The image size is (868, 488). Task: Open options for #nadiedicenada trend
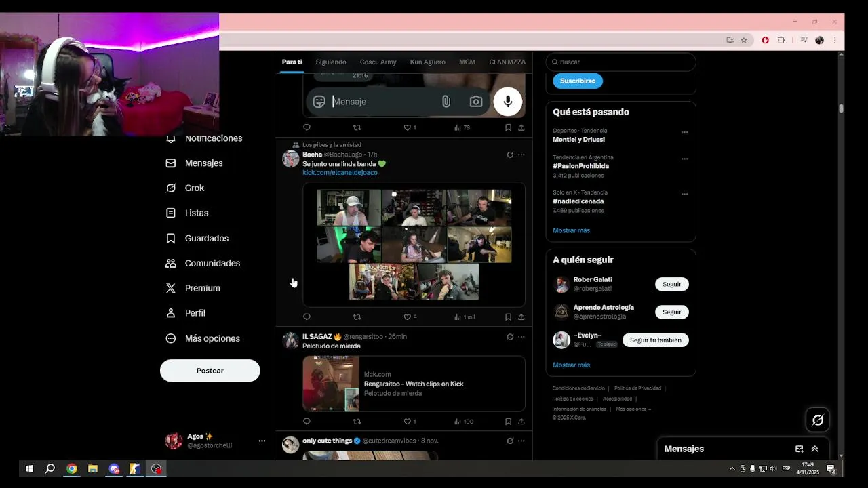click(x=684, y=194)
